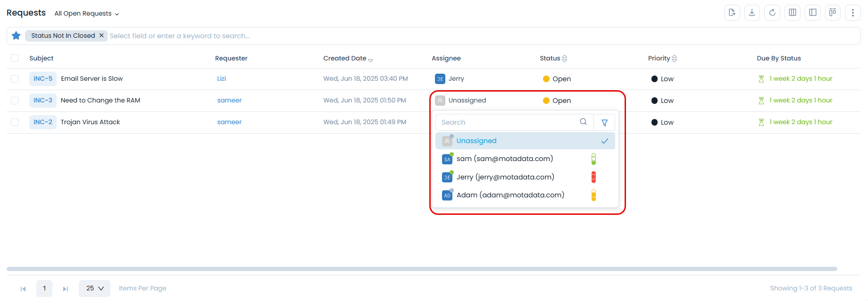Open request INC-2
This screenshot has width=868, height=306.
tap(43, 122)
